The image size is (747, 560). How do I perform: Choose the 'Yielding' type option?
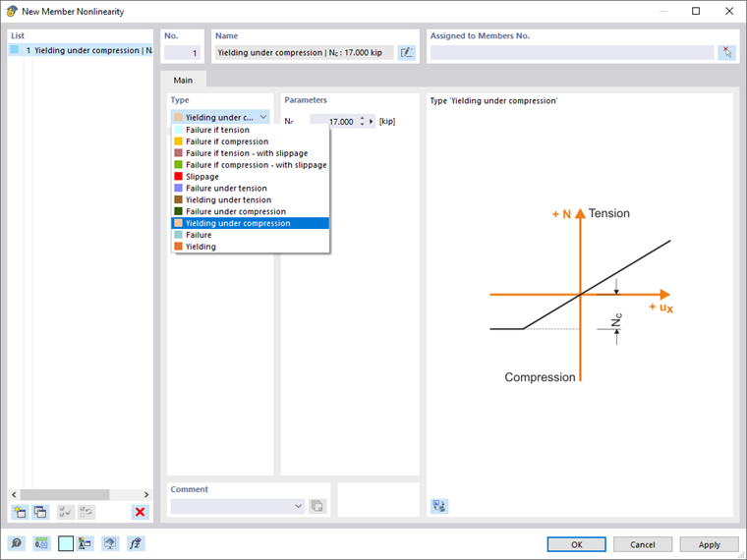250,247
